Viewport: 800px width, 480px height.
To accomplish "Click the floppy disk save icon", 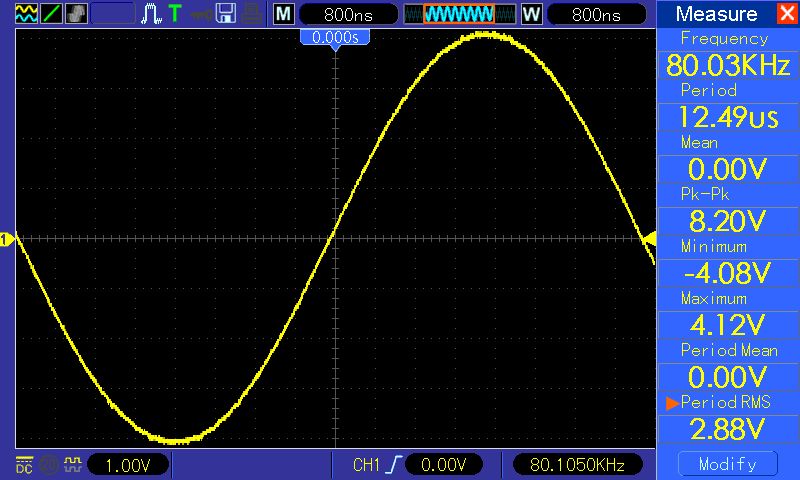I will 226,13.
